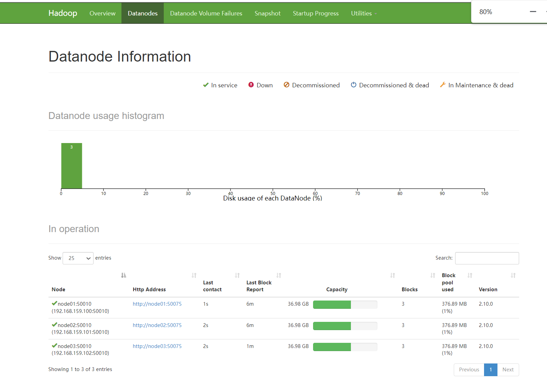This screenshot has width=547, height=392.
Task: Go to the Snapshot tab
Action: pos(267,13)
